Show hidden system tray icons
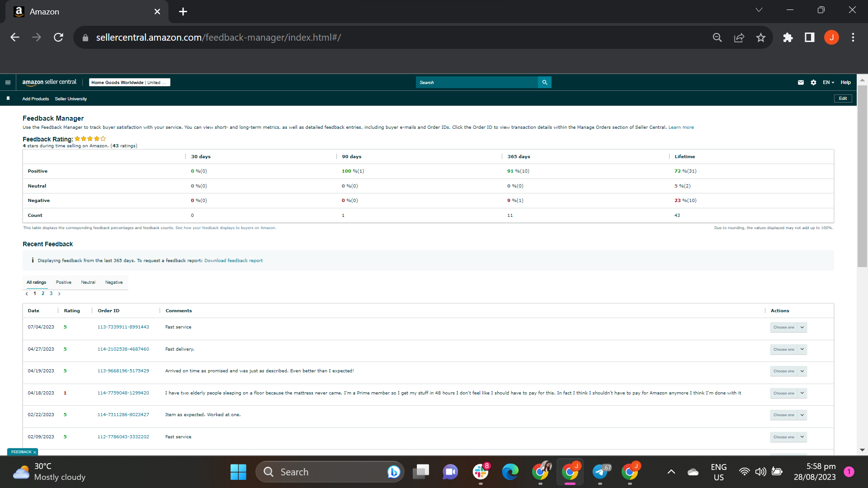The image size is (868, 488). [x=671, y=472]
